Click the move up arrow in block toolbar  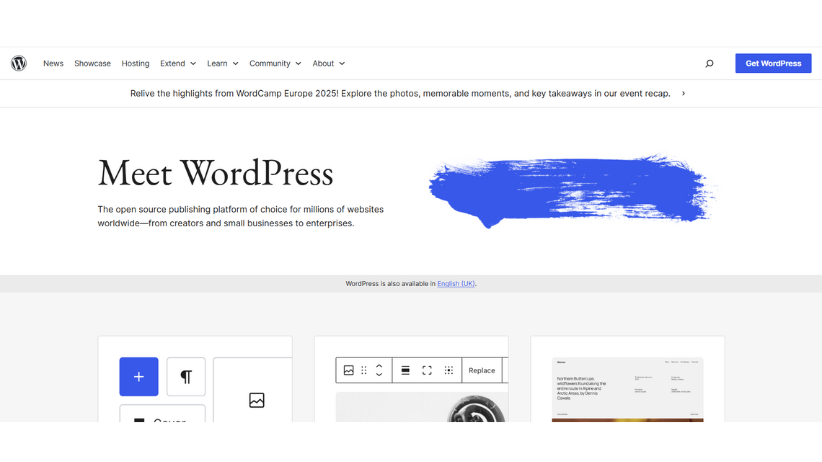(x=379, y=366)
